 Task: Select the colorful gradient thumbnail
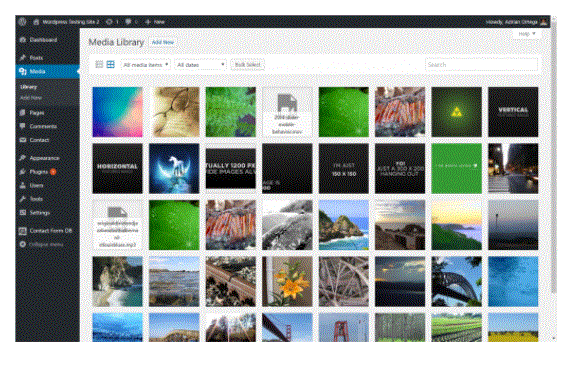tap(117, 112)
